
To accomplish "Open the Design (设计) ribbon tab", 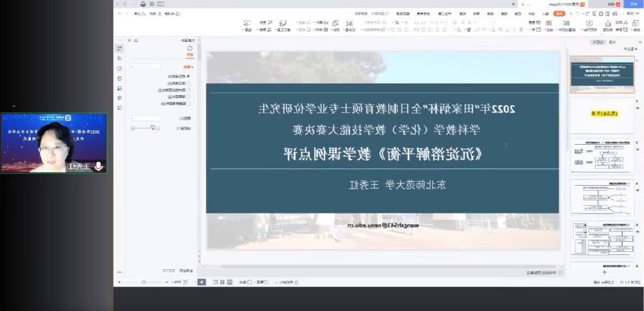I will (532, 14).
